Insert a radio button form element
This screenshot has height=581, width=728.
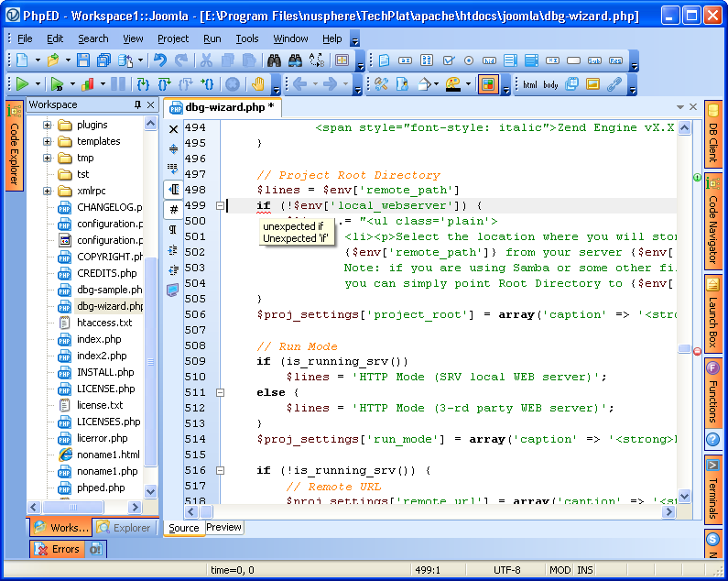tap(469, 60)
